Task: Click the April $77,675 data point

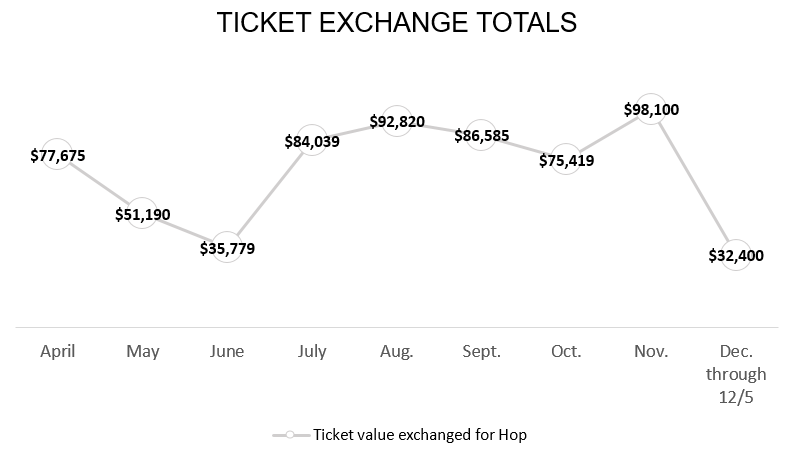Action: click(x=57, y=154)
